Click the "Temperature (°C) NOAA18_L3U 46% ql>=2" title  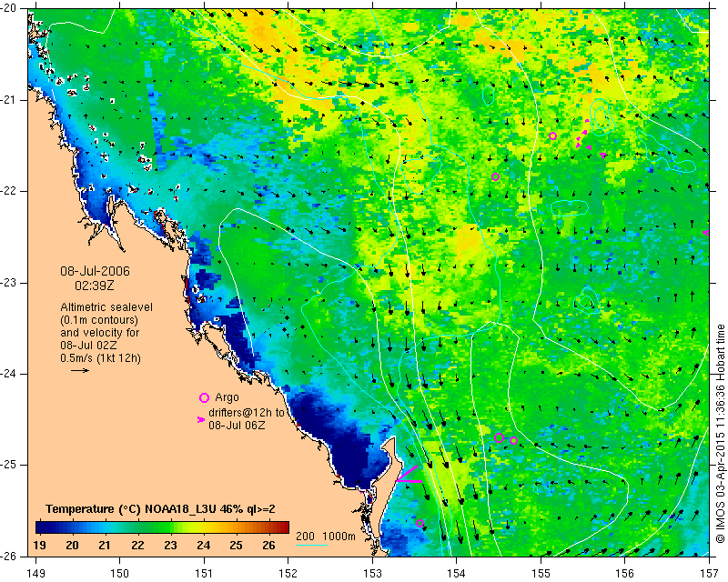[160, 509]
